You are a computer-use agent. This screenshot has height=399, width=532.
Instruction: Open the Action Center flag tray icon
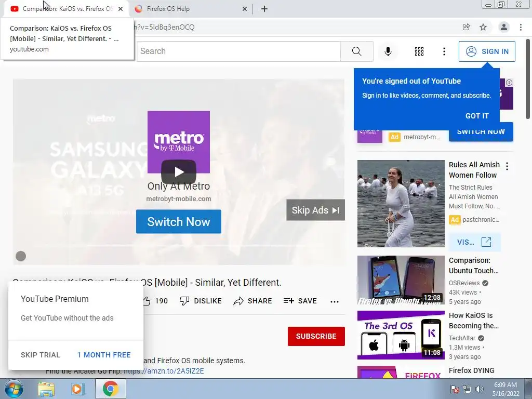pos(454,389)
